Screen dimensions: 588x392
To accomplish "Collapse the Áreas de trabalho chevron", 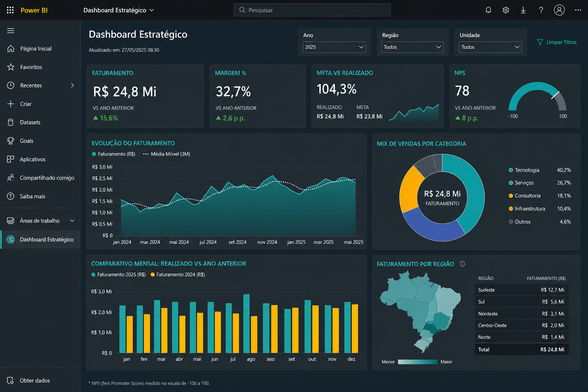I will [x=72, y=221].
